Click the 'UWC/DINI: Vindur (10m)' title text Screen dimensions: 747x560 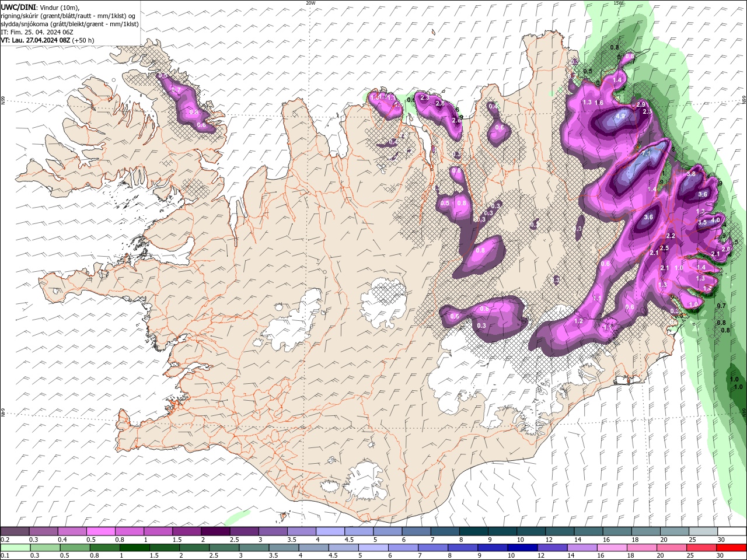(x=40, y=7)
